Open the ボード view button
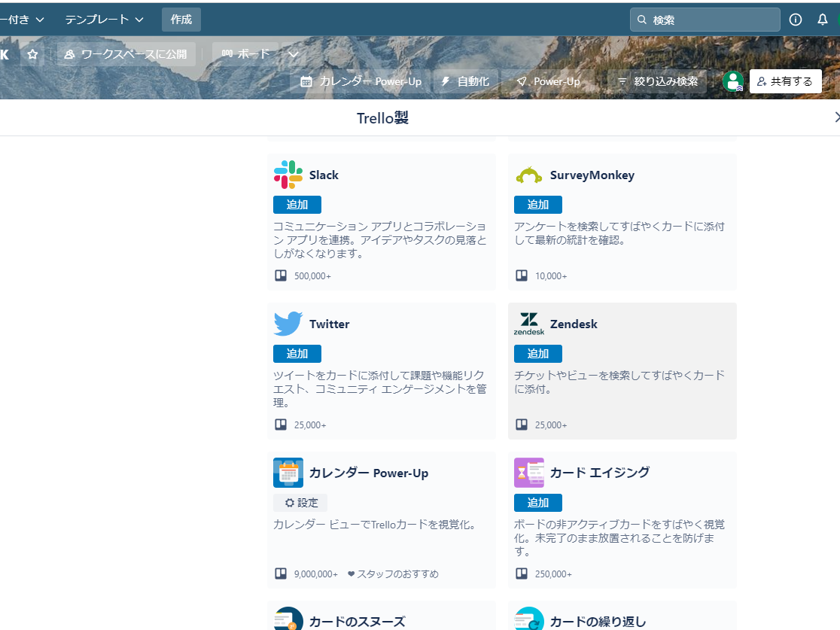Viewport: 840px width, 630px height. (246, 54)
